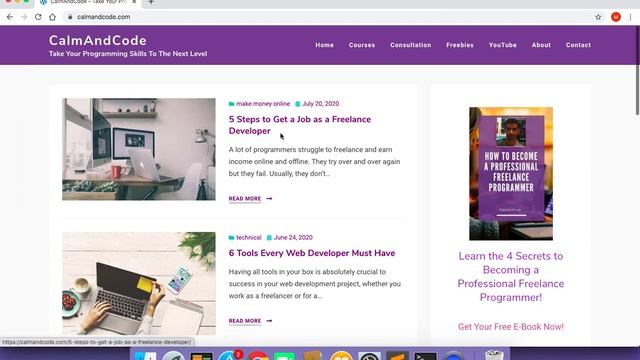Open a new tab with the plus icon
The width and height of the screenshot is (640, 360).
pos(151,2)
